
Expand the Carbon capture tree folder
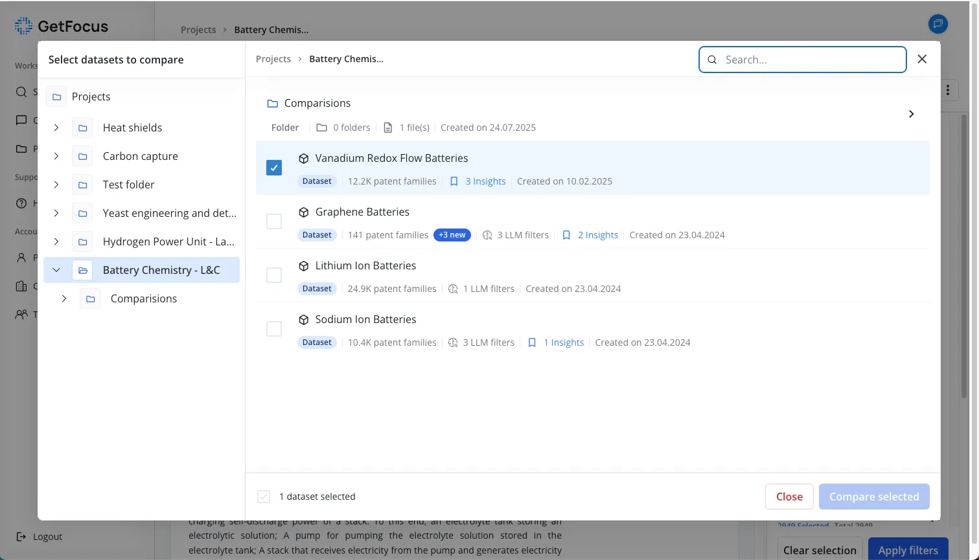click(56, 156)
